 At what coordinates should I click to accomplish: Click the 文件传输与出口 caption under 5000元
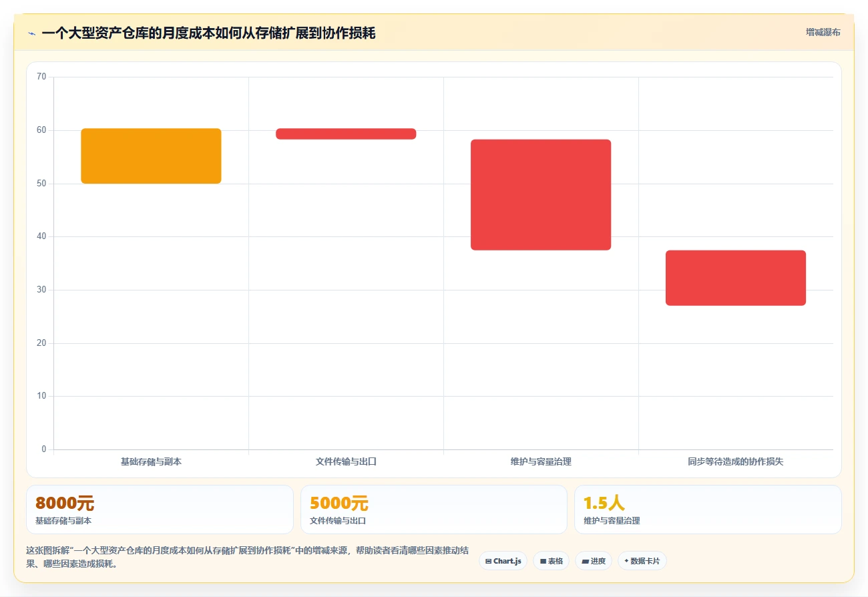point(338,521)
